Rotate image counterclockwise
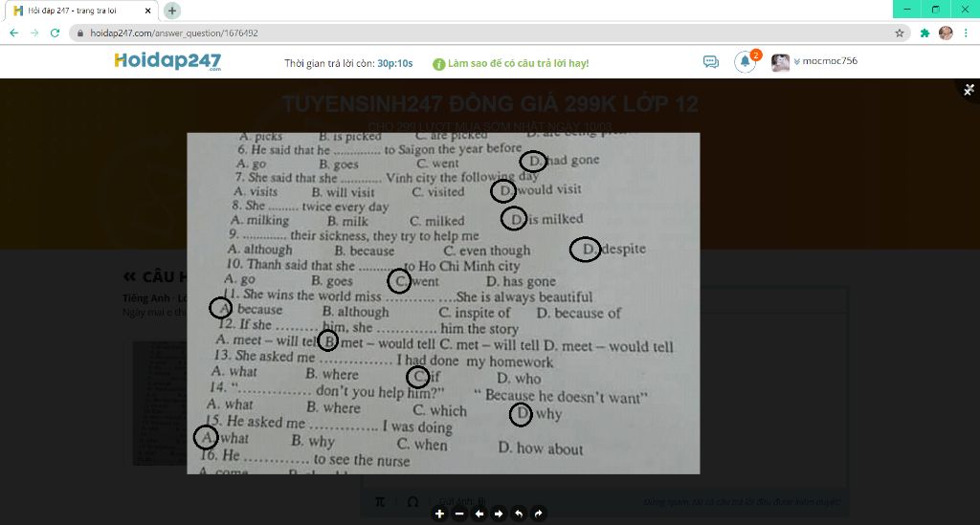Image resolution: width=980 pixels, height=525 pixels. 519,514
